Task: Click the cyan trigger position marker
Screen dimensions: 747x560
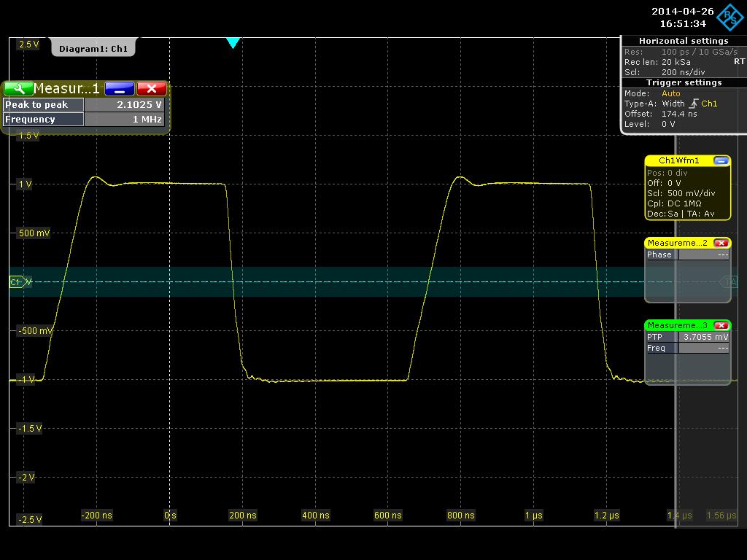Action: point(233,43)
